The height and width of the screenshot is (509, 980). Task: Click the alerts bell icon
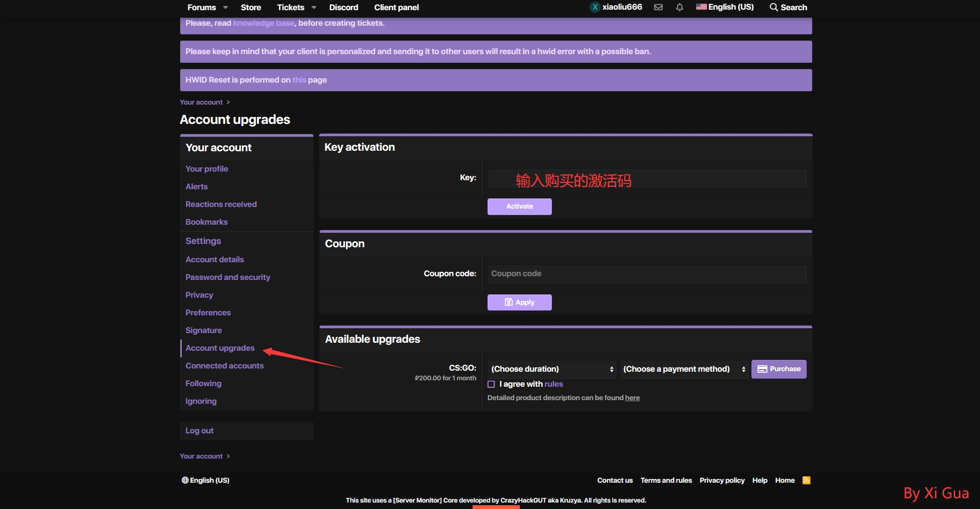click(x=680, y=8)
